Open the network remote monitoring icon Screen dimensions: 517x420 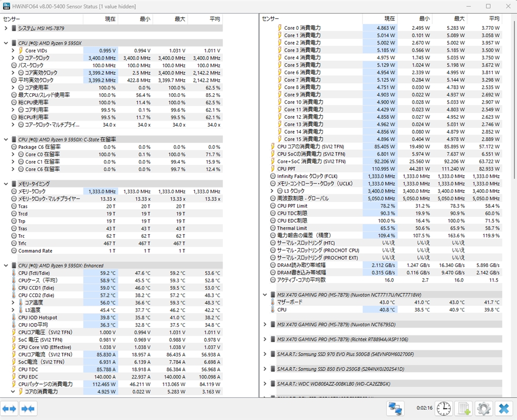click(x=396, y=408)
